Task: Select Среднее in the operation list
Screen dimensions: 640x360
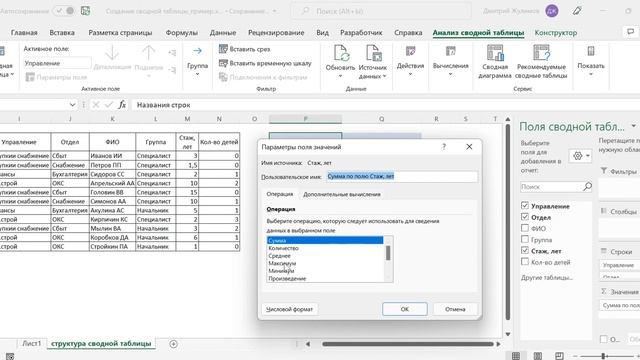Action: (325, 256)
